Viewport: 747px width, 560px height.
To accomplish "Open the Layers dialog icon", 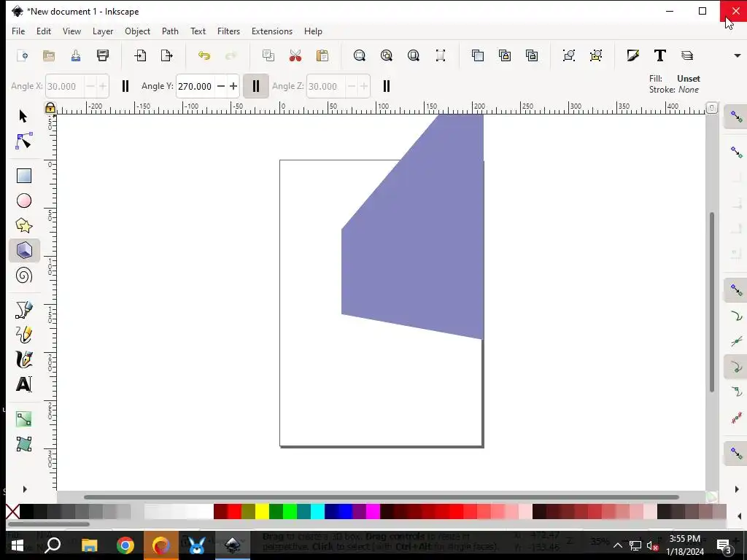I will point(687,55).
